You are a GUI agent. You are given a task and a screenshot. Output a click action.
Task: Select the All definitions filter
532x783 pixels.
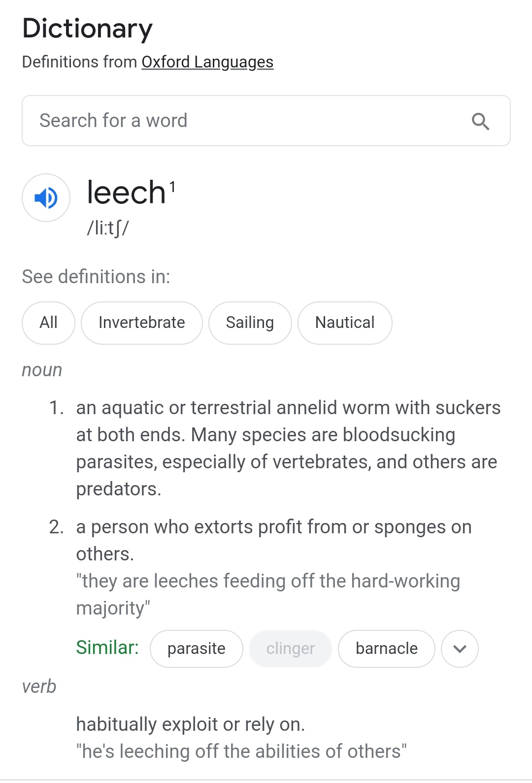coord(48,323)
